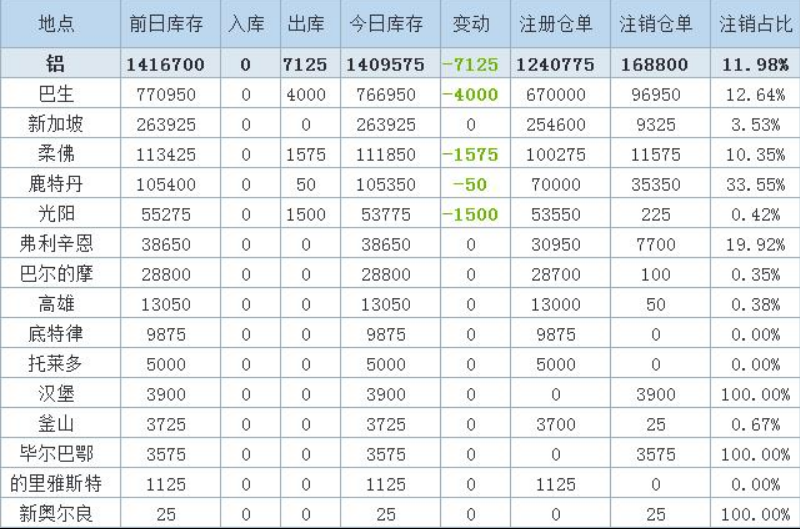
Task: Click the 注销占比 column header
Action: click(755, 24)
